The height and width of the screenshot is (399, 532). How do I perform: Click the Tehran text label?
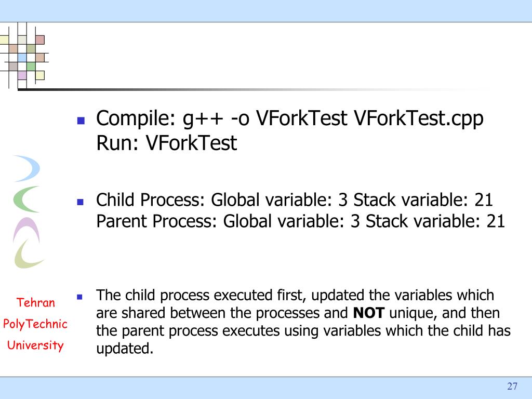click(36, 302)
